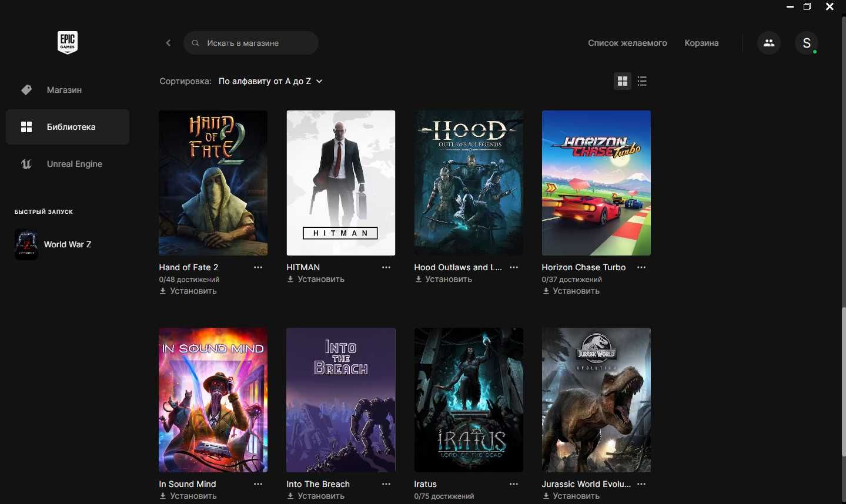This screenshot has width=846, height=504.
Task: Switch to list view layout
Action: (642, 81)
